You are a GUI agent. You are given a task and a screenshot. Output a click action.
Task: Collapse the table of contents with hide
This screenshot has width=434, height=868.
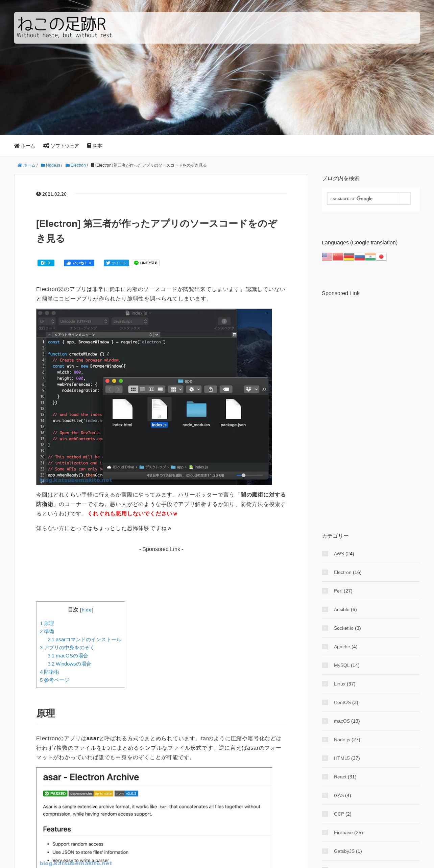click(x=87, y=610)
